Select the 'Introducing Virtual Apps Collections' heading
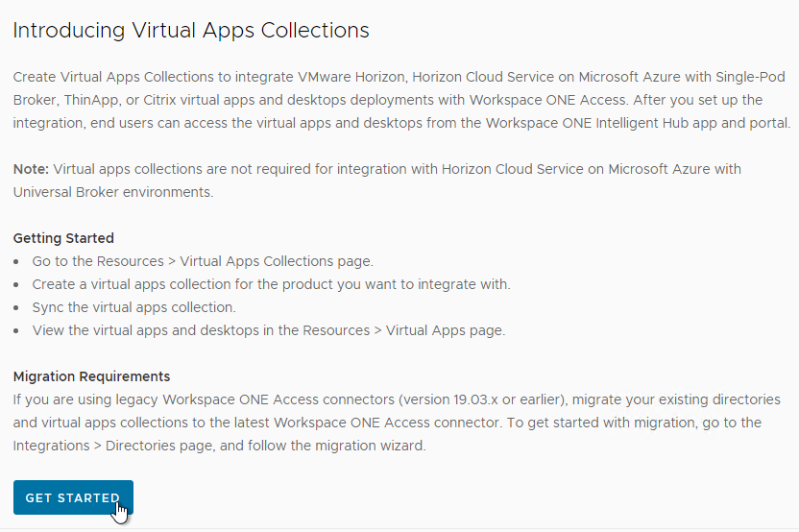 point(191,30)
